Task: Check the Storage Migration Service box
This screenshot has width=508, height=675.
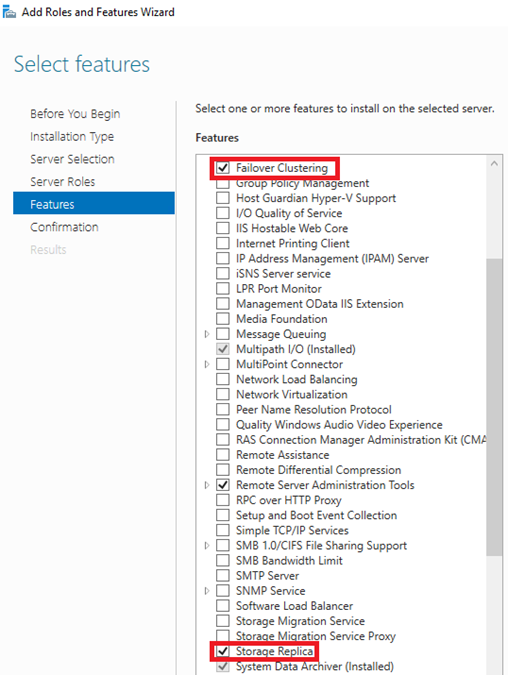Action: click(223, 621)
